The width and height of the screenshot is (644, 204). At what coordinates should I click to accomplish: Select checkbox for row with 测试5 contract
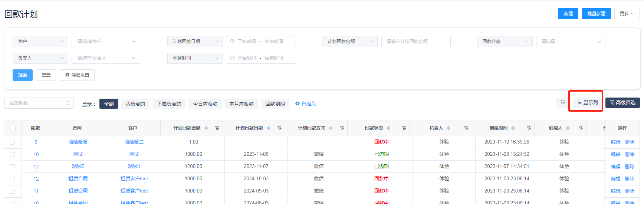[13, 167]
